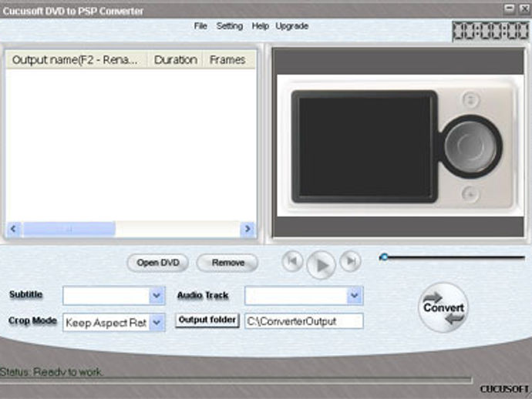532x399 pixels.
Task: Click the Cucusoft logo
Action: pyautogui.click(x=504, y=389)
